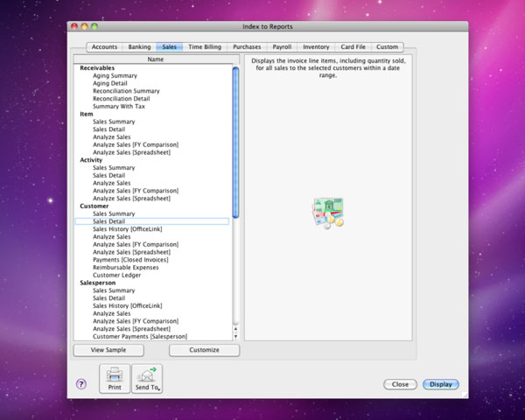Screen dimensions: 525x420
Task: Select Analyze Sales [Spreadsheet] under Activity
Action: (131, 199)
